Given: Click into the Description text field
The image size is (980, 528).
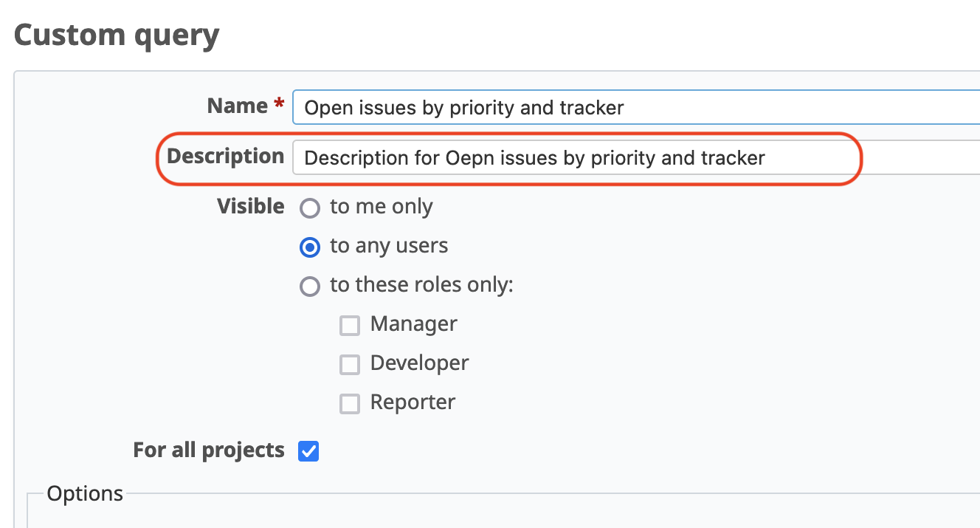Looking at the screenshot, I should pos(635,157).
